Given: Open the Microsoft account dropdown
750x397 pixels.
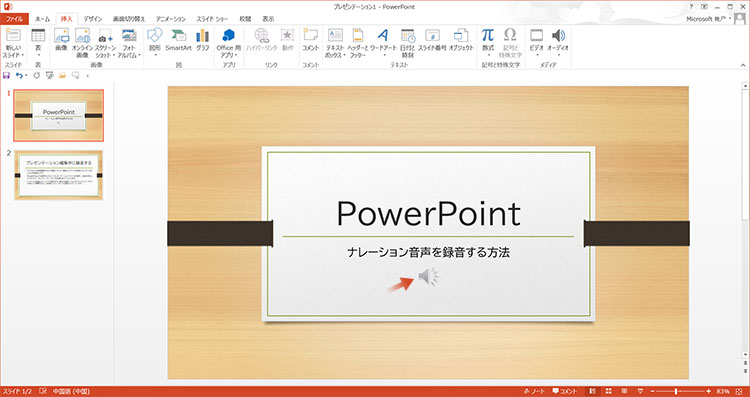Looking at the screenshot, I should 708,19.
